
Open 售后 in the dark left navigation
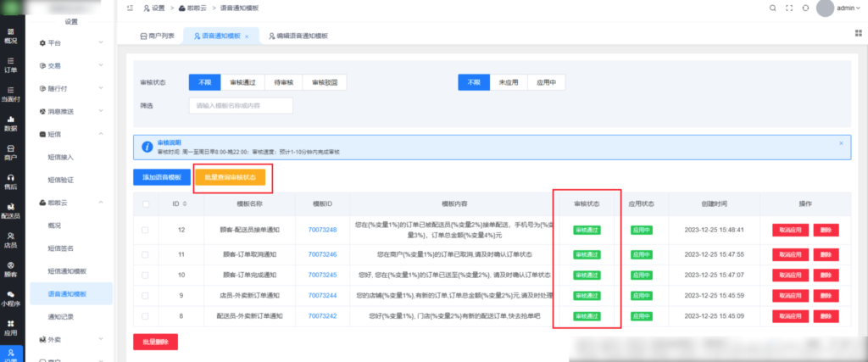pyautogui.click(x=11, y=182)
